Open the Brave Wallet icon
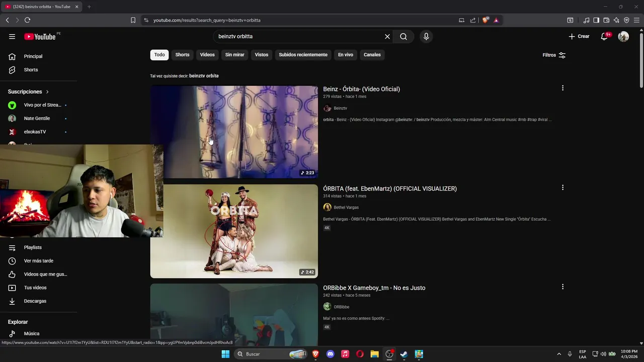The image size is (644, 362). tap(606, 20)
